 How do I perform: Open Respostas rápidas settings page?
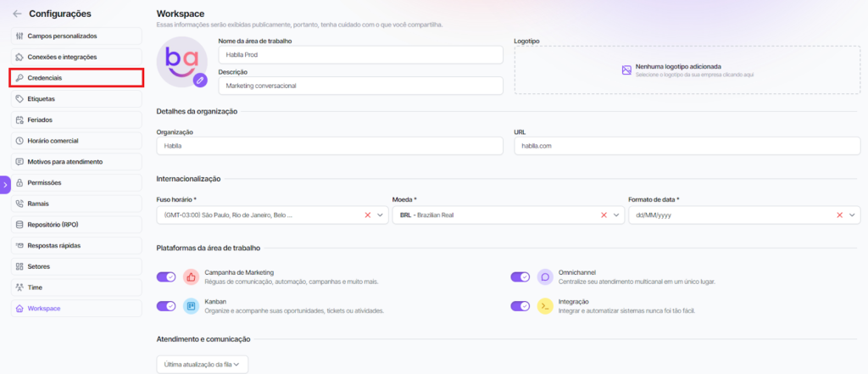76,245
